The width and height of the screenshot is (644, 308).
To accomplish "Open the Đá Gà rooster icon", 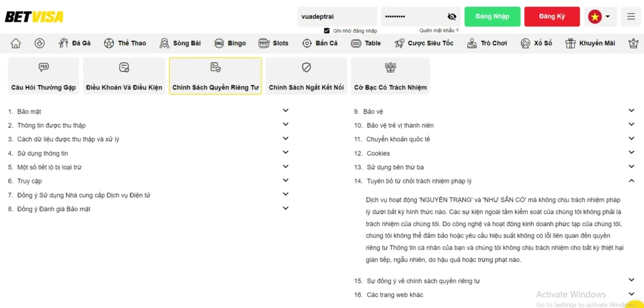I will [x=64, y=43].
